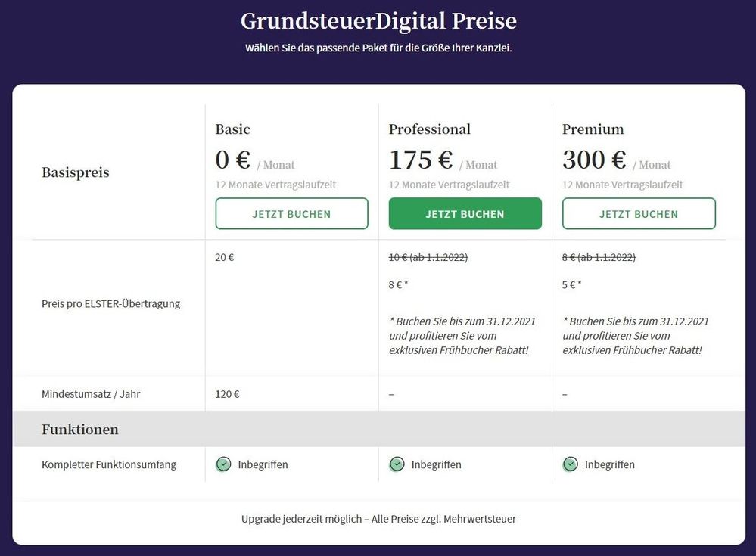The height and width of the screenshot is (556, 756).
Task: Select the Premium plan heading
Action: pyautogui.click(x=593, y=129)
